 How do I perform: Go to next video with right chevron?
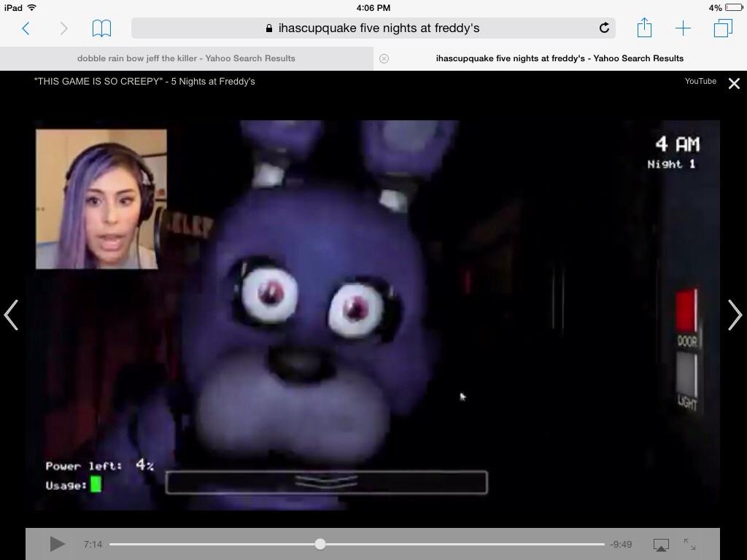coord(735,315)
